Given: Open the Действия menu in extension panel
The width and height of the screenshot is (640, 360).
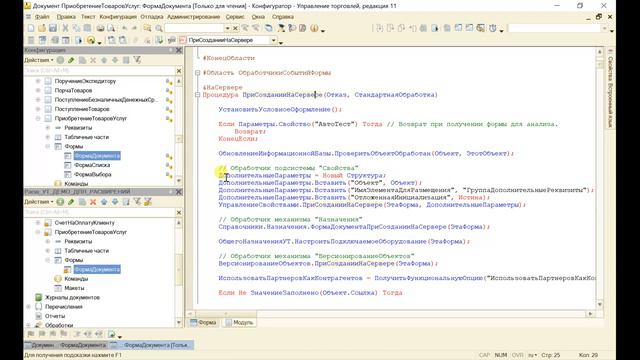Looking at the screenshot, I should coord(39,202).
